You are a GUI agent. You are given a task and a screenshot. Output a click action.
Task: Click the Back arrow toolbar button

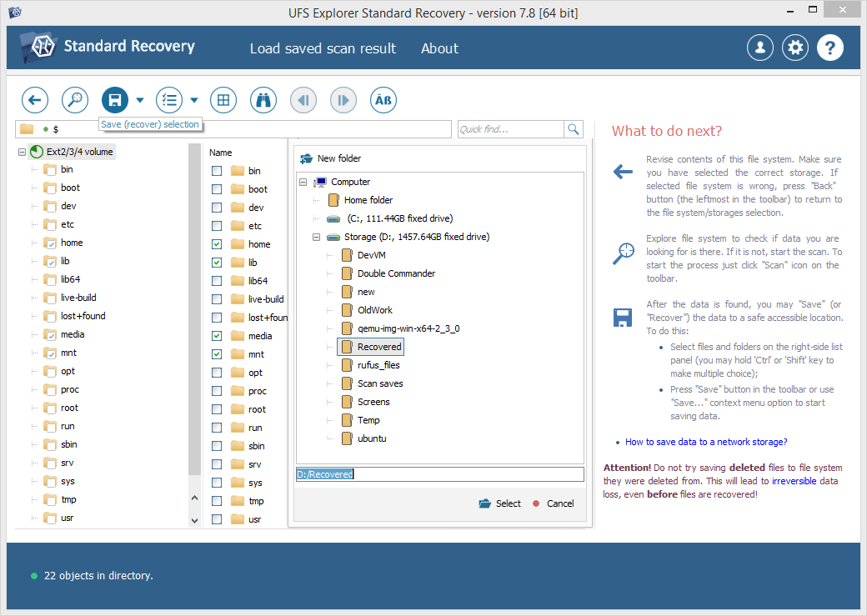click(x=35, y=100)
